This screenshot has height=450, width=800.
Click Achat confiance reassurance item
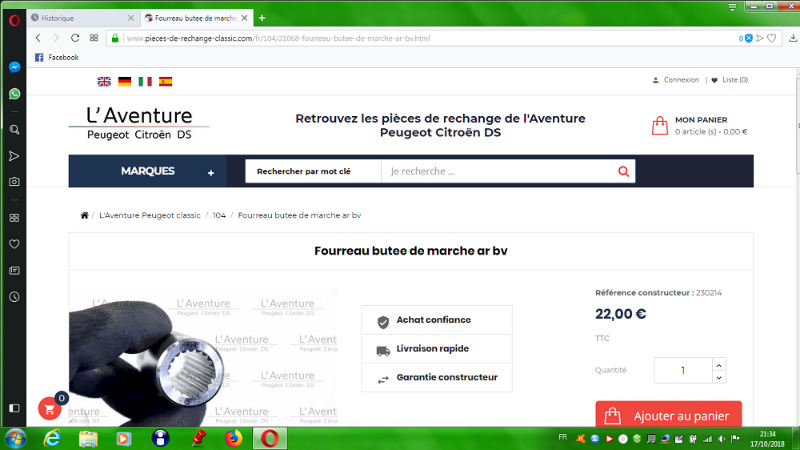pos(437,320)
